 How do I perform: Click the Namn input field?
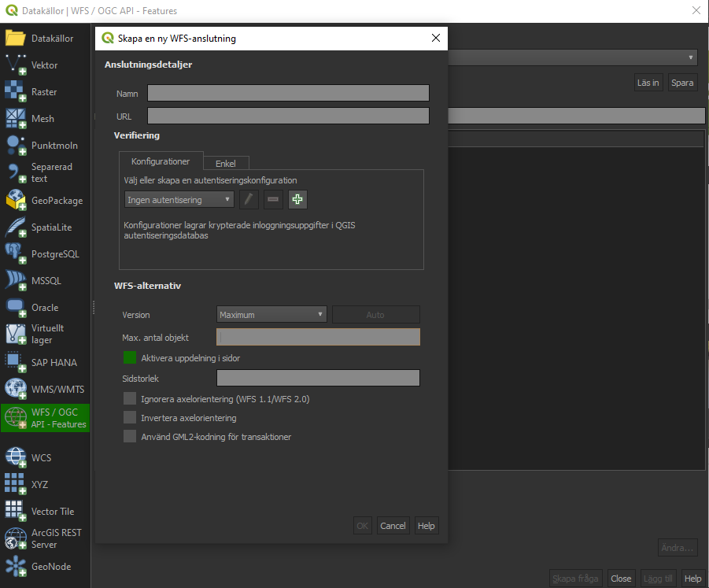[288, 93]
